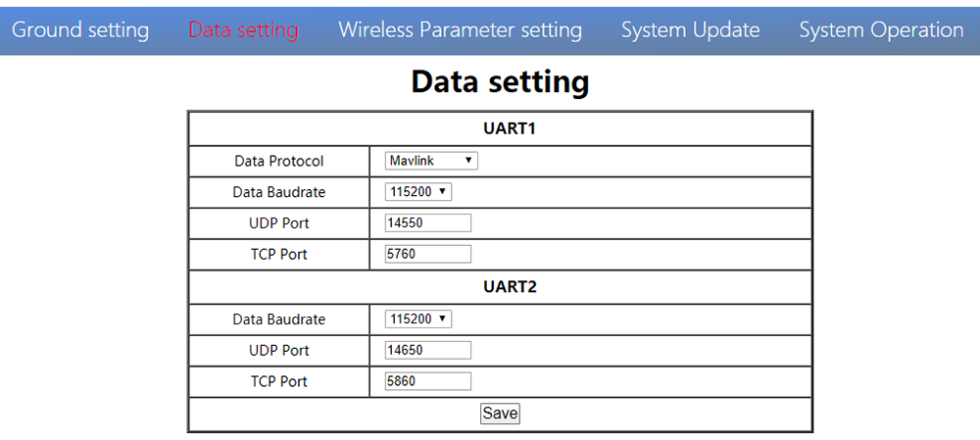
Task: Open UART1 Data Baudrate dropdown
Action: point(418,192)
